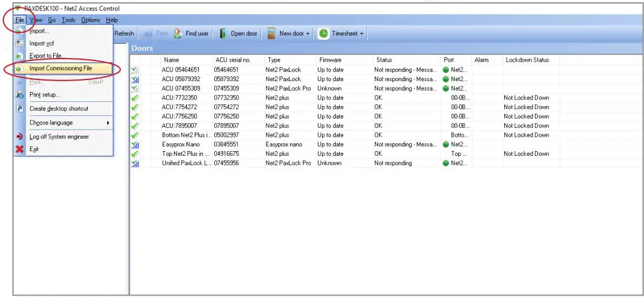Open the Help menu
Screen dimensions: 644x298
(x=112, y=20)
